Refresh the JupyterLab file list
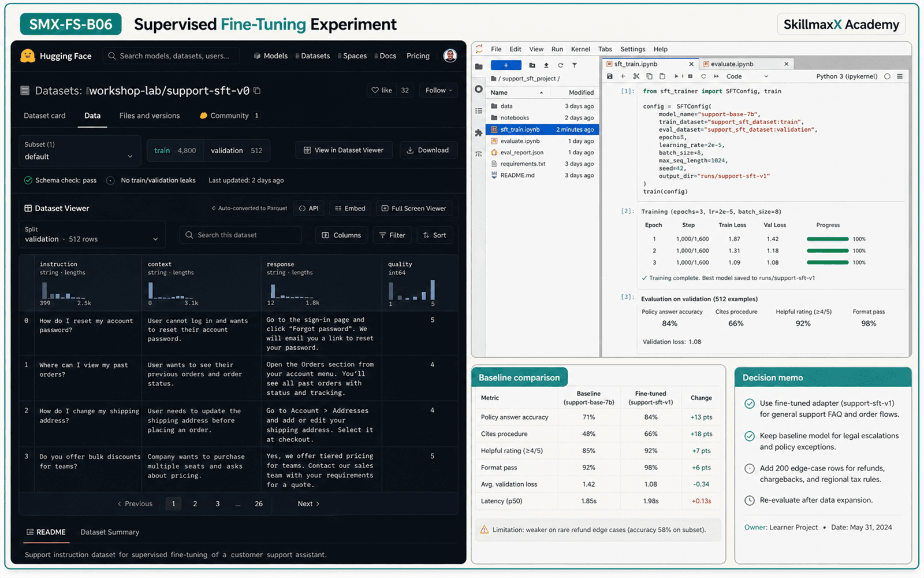 pyautogui.click(x=560, y=65)
